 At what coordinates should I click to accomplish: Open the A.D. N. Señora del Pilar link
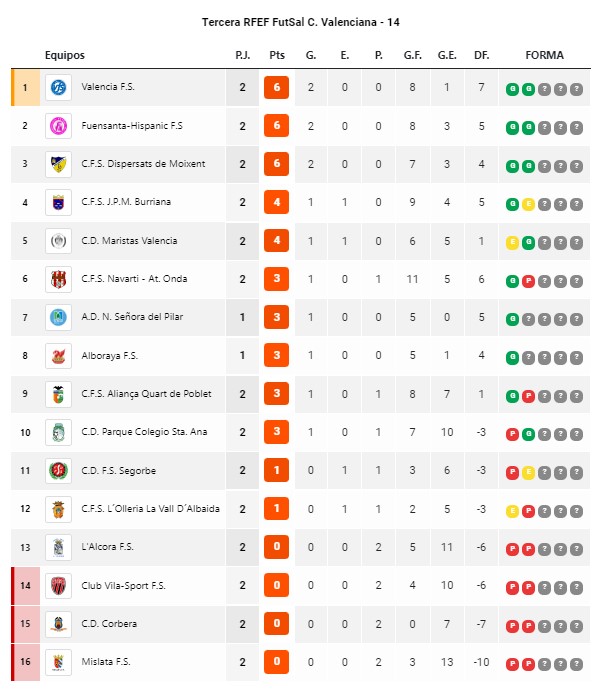pyautogui.click(x=132, y=317)
